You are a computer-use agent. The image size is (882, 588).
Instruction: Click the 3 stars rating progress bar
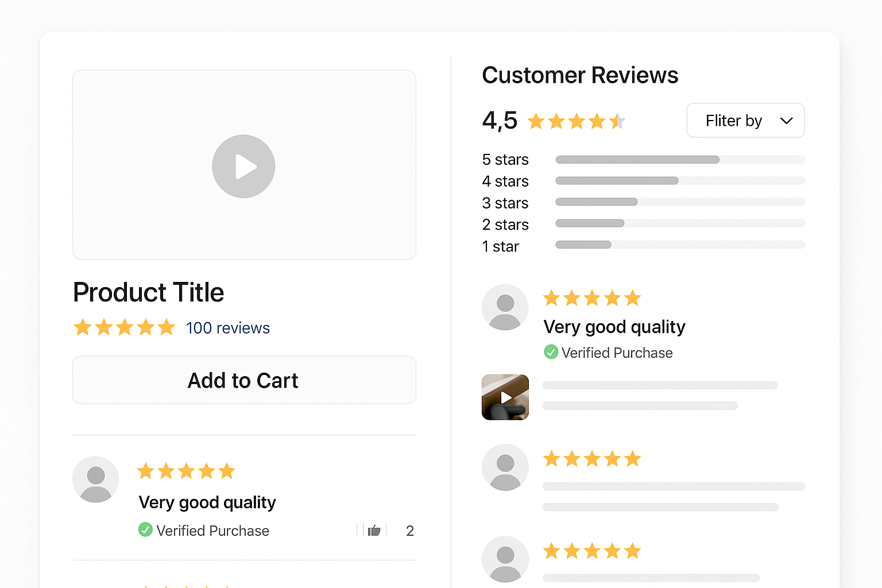(x=679, y=202)
